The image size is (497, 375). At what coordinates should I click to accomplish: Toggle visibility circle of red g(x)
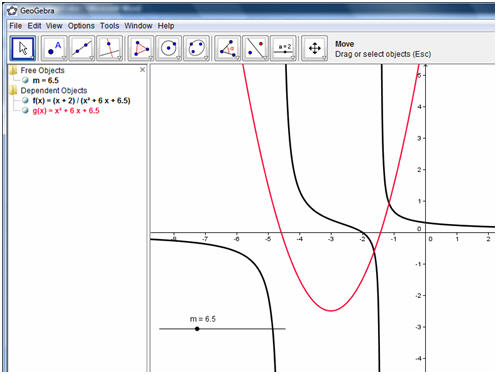(x=25, y=110)
